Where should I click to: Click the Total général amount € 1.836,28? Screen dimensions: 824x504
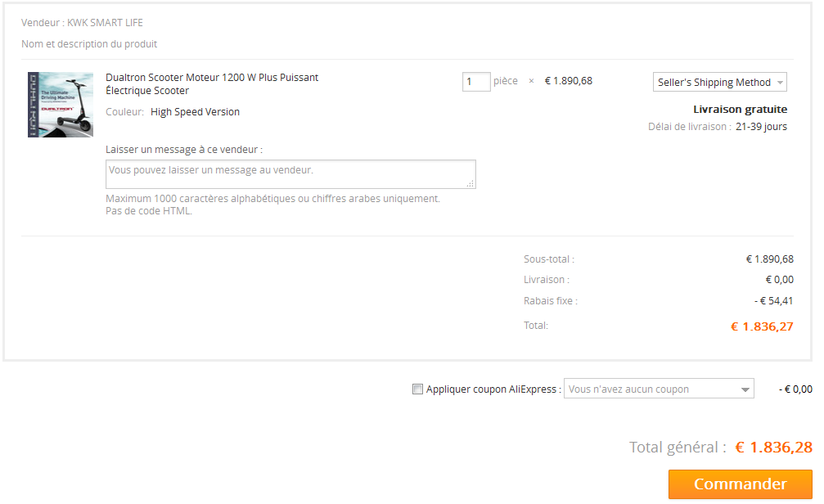tap(773, 448)
